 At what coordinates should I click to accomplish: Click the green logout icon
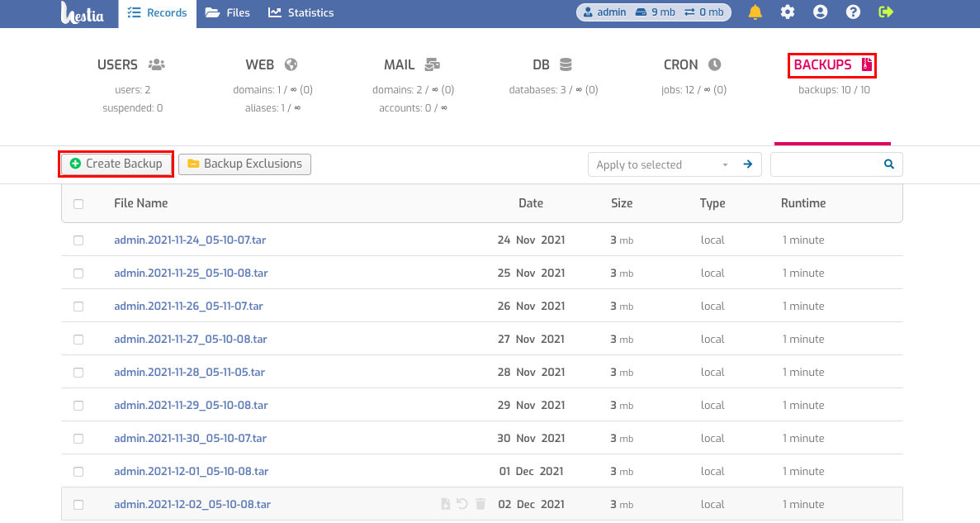[x=886, y=12]
